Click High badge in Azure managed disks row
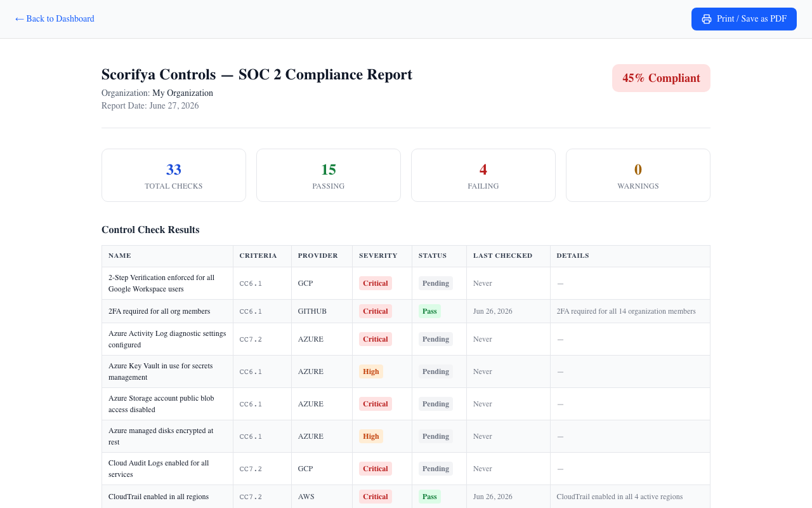812x508 pixels. pos(371,436)
